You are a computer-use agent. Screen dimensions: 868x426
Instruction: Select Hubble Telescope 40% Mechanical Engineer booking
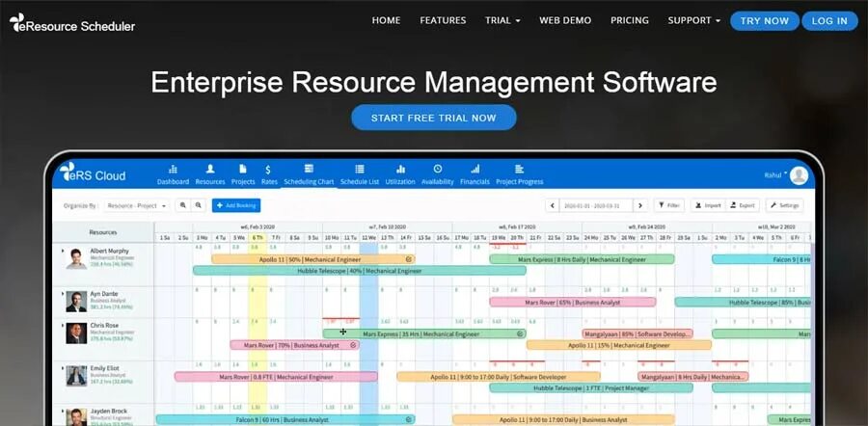pyautogui.click(x=360, y=271)
